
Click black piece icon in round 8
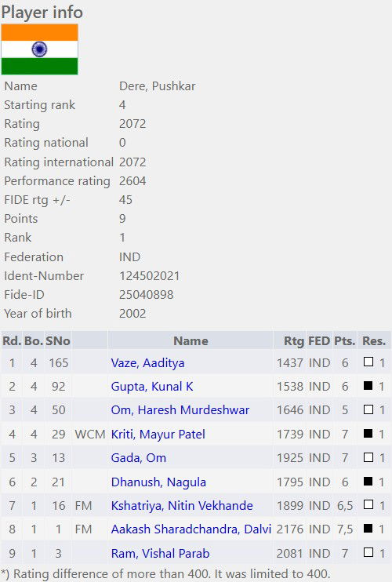coord(368,528)
